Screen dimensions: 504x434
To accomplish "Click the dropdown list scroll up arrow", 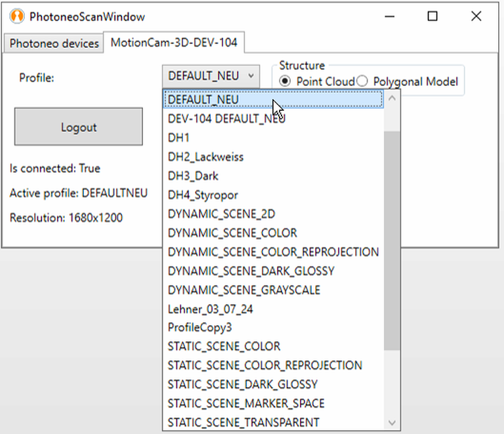I will [x=392, y=98].
